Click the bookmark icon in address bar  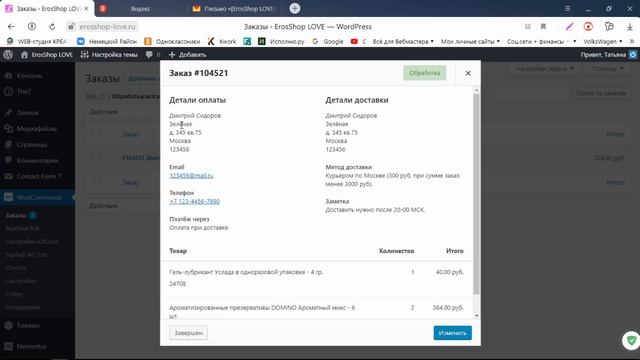pyautogui.click(x=543, y=27)
